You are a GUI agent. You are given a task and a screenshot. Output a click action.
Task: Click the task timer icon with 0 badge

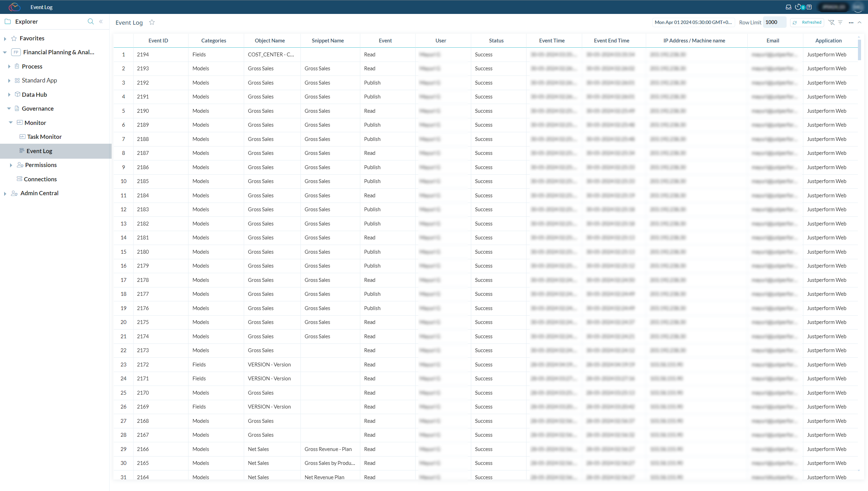(x=799, y=7)
